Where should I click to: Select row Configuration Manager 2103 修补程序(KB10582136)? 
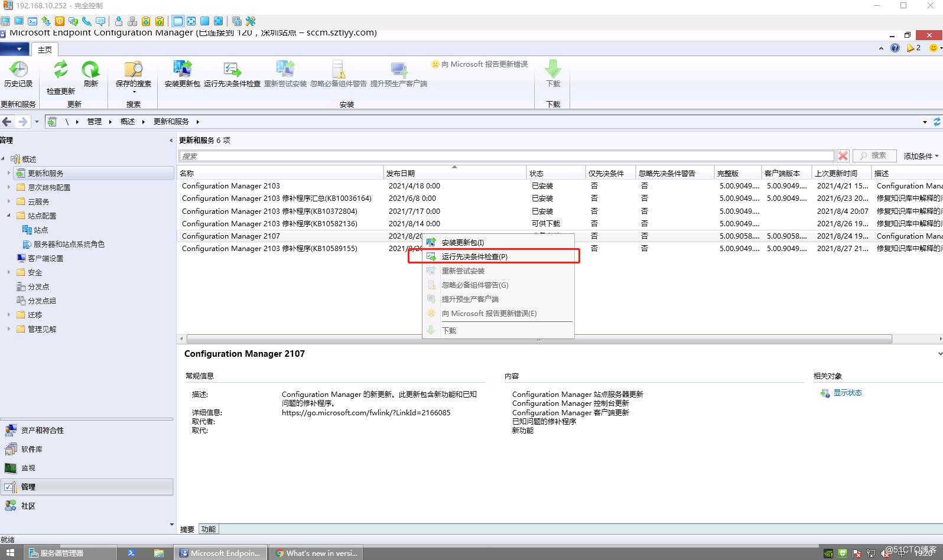(559, 223)
